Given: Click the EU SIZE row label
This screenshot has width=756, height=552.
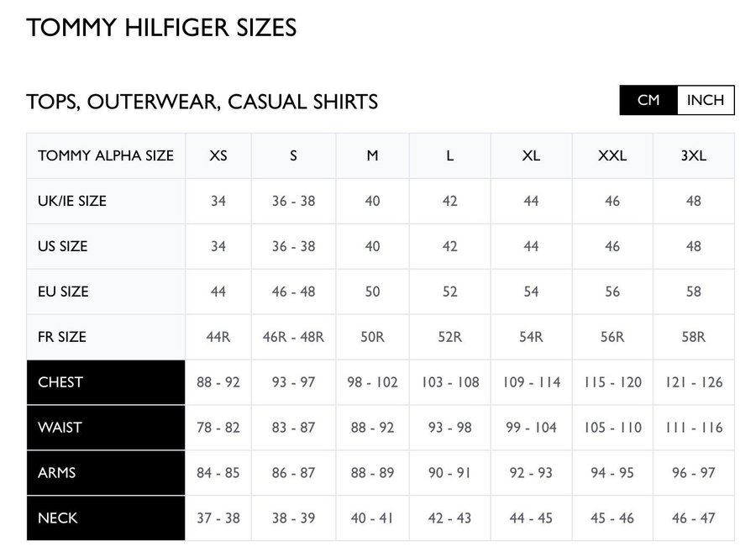Looking at the screenshot, I should [x=106, y=292].
